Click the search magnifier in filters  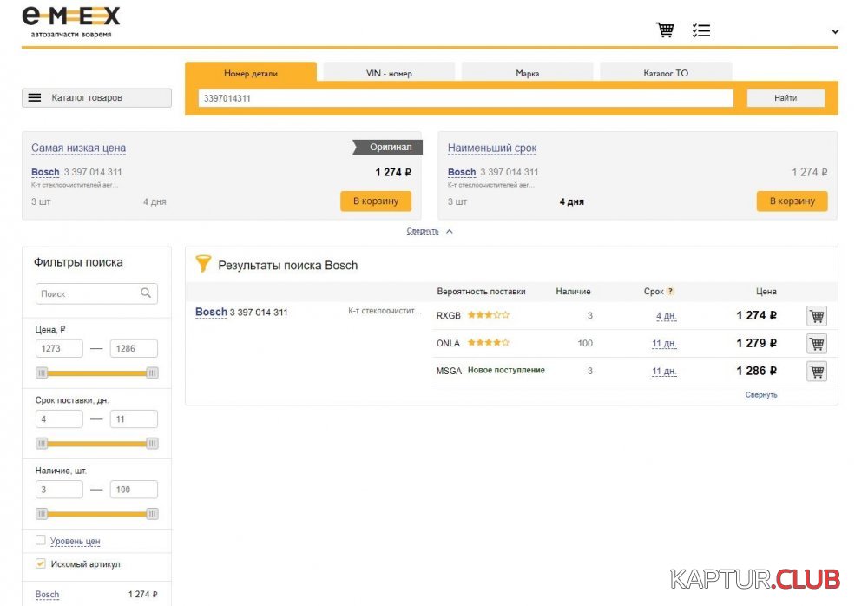146,293
